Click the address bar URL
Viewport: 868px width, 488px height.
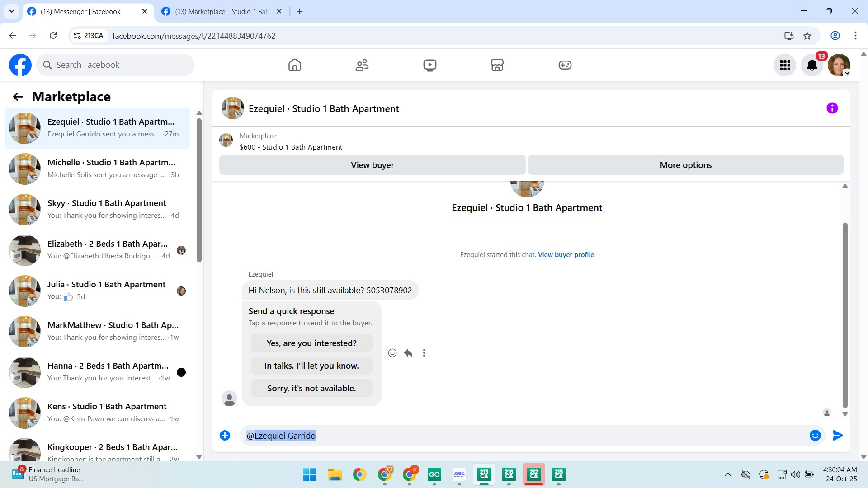(x=194, y=36)
